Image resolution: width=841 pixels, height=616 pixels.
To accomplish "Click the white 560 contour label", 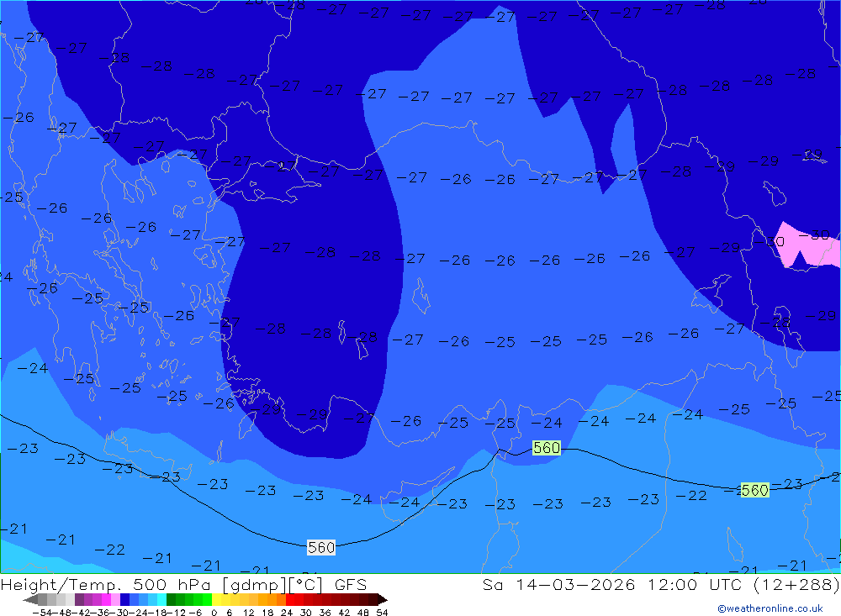I will click(321, 547).
